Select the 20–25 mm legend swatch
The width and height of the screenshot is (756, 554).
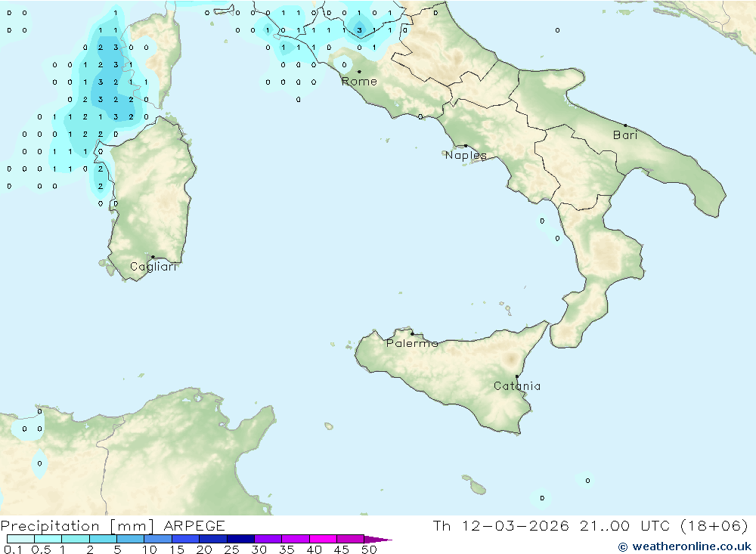[213, 539]
